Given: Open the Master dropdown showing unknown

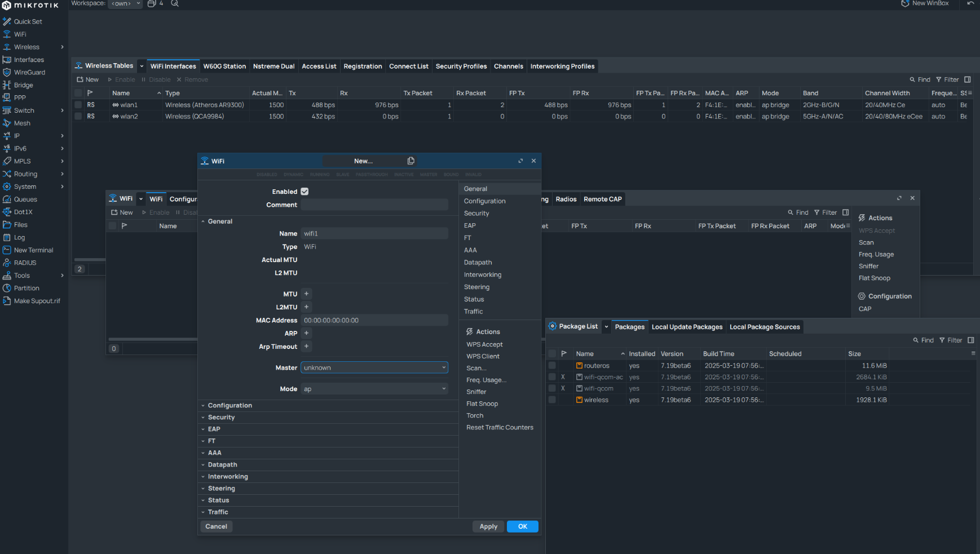Looking at the screenshot, I should pyautogui.click(x=374, y=367).
